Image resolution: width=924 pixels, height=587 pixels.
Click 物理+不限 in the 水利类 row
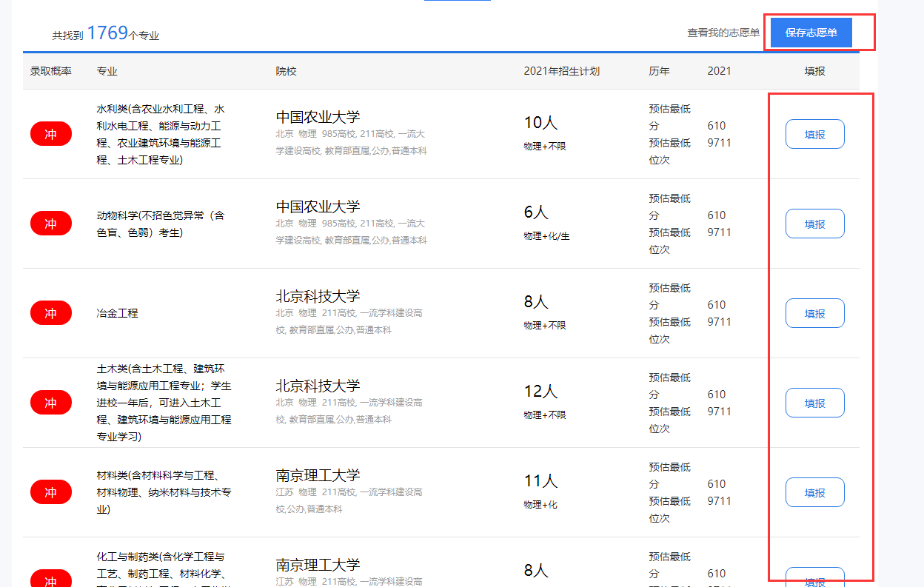(x=545, y=147)
